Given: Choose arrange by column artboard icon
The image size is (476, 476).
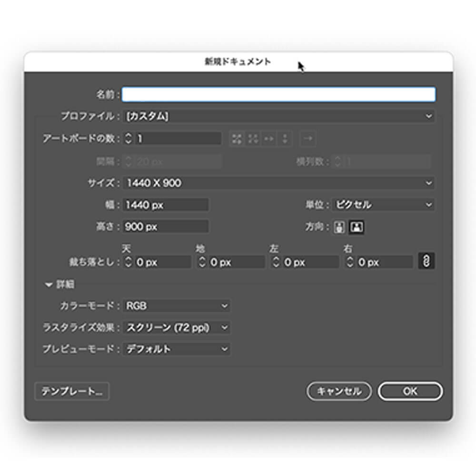Looking at the screenshot, I should (285, 139).
